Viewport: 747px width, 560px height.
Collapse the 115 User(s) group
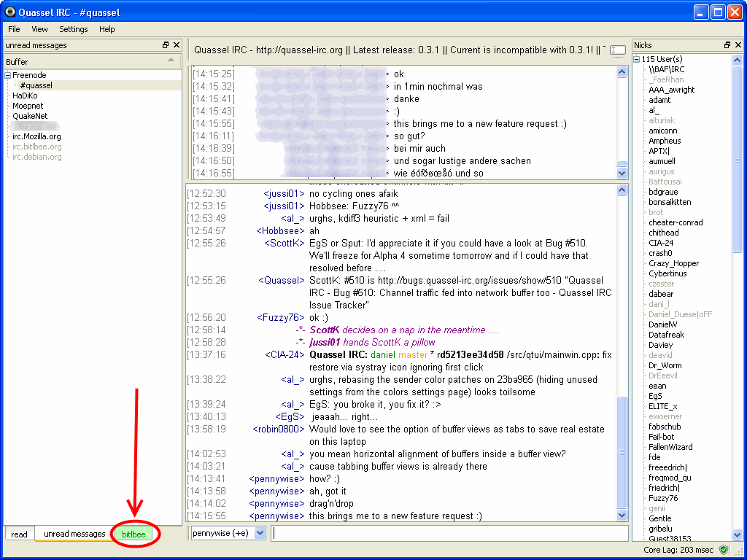(636, 60)
